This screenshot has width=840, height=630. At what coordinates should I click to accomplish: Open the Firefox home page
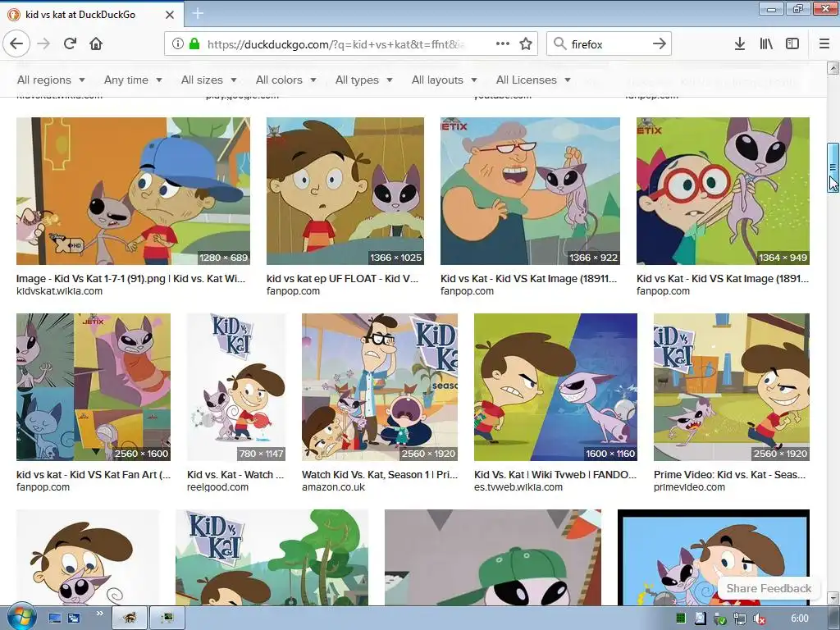pos(96,43)
